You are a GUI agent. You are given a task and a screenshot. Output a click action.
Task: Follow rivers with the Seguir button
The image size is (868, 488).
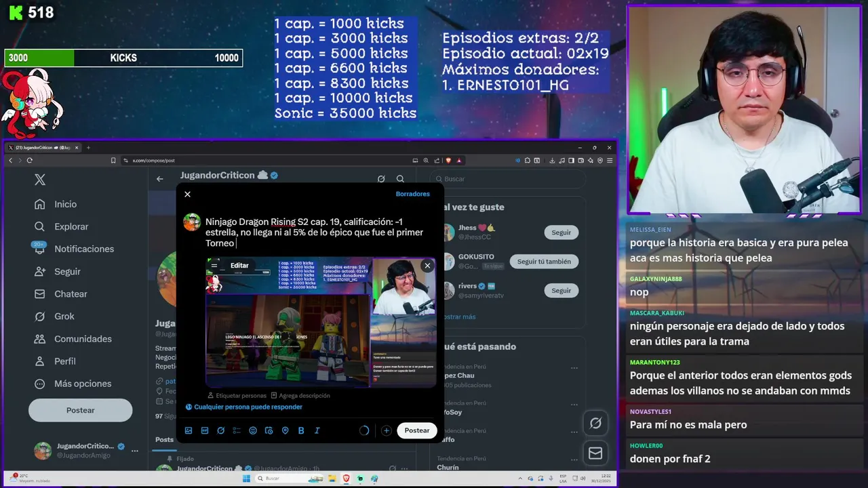(x=561, y=291)
